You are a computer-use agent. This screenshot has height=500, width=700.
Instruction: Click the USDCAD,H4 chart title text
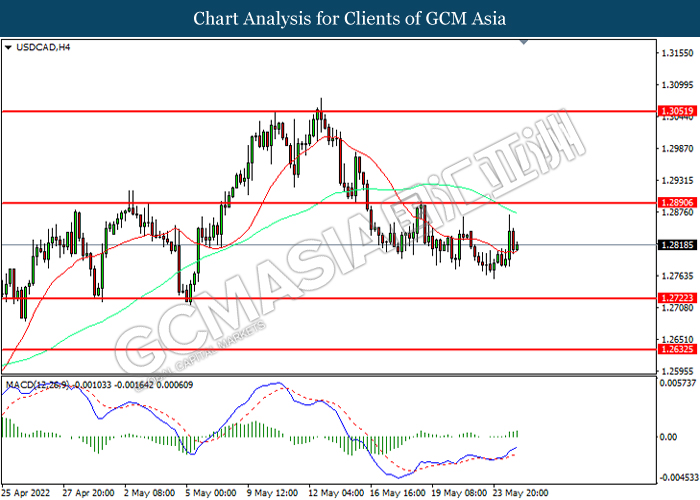(x=43, y=47)
